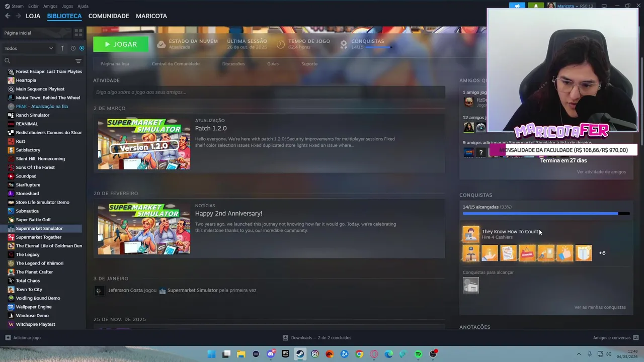This screenshot has width=644, height=362.
Task: Click the Conquistas gear icon in header
Action: [x=344, y=44]
